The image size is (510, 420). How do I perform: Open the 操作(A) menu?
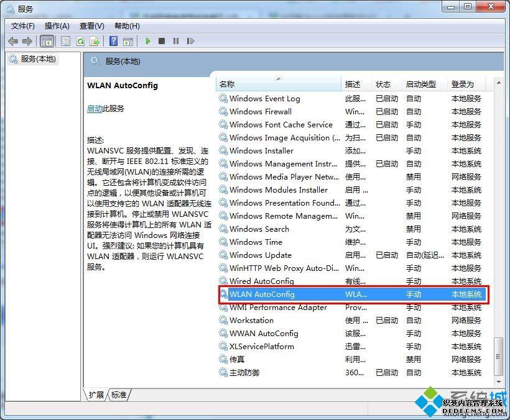pyautogui.click(x=57, y=26)
